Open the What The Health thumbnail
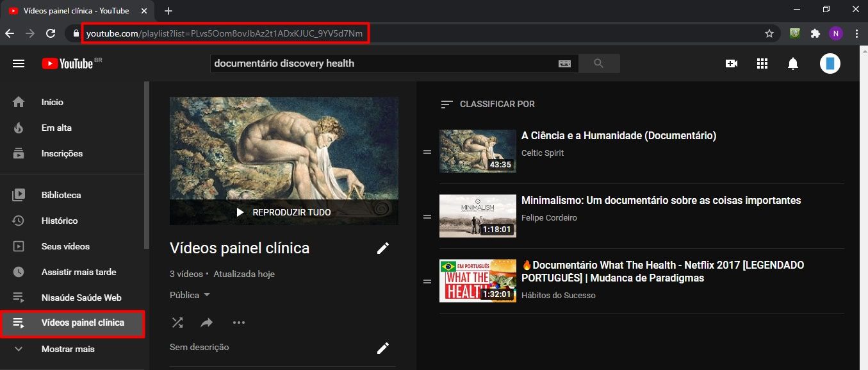 click(478, 281)
